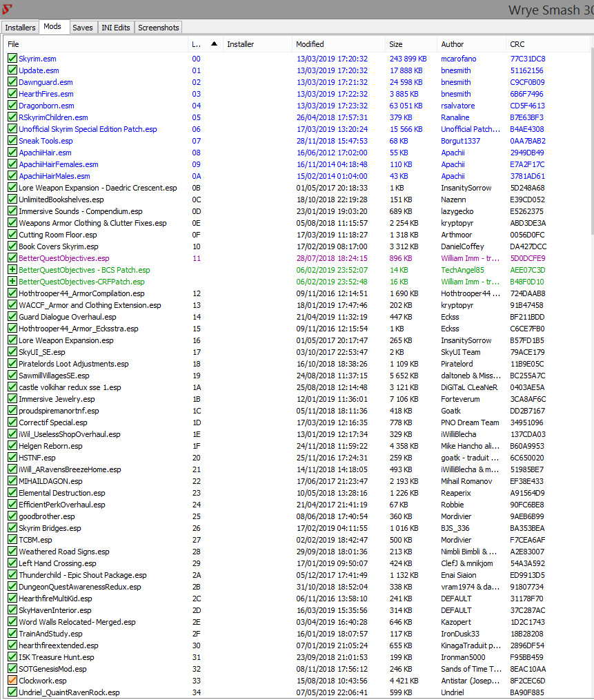This screenshot has width=594, height=700.
Task: Go to the Screenshots tab
Action: click(159, 27)
